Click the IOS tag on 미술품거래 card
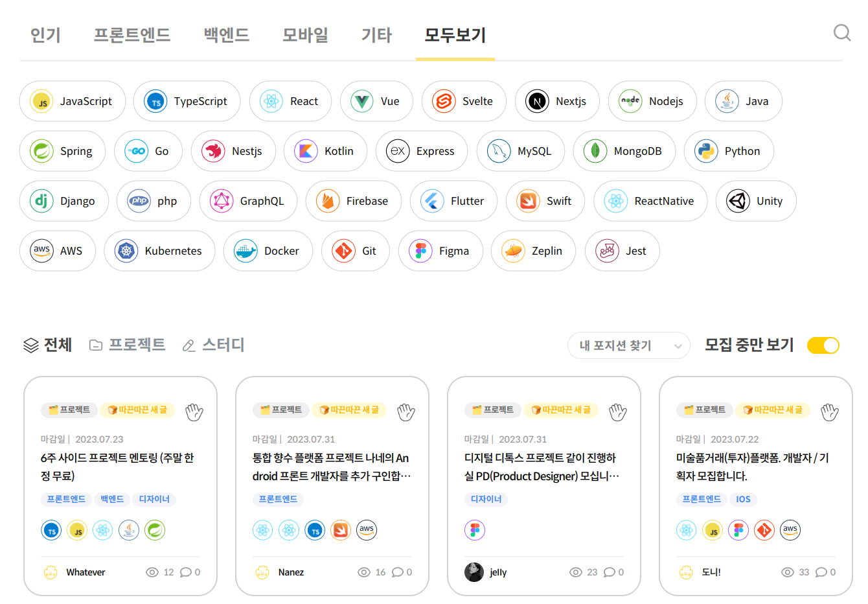The height and width of the screenshot is (604, 868). pos(744,499)
